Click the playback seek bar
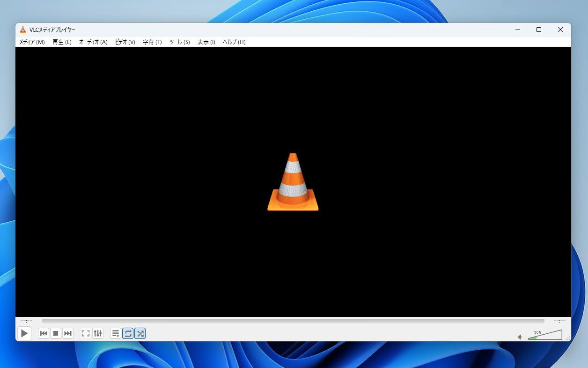Image resolution: width=588 pixels, height=368 pixels. click(293, 321)
